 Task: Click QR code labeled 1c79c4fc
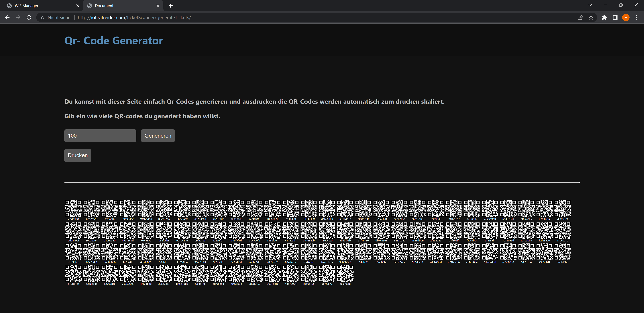128,252
